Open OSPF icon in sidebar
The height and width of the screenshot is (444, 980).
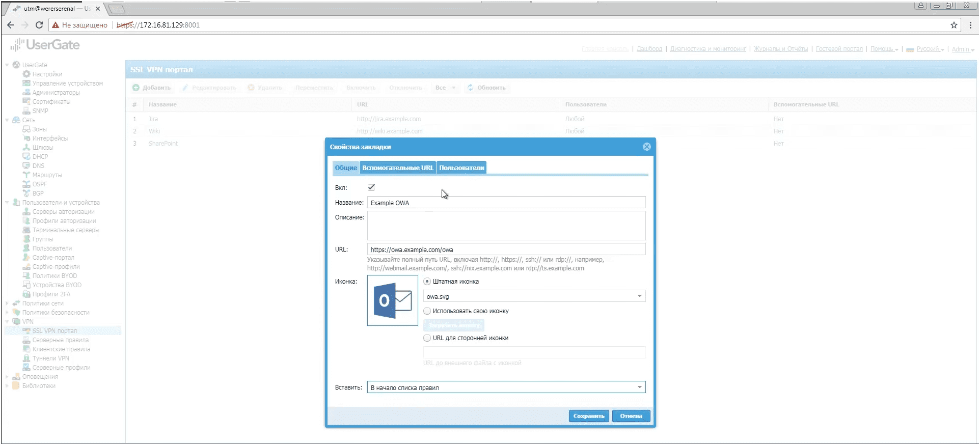[26, 184]
